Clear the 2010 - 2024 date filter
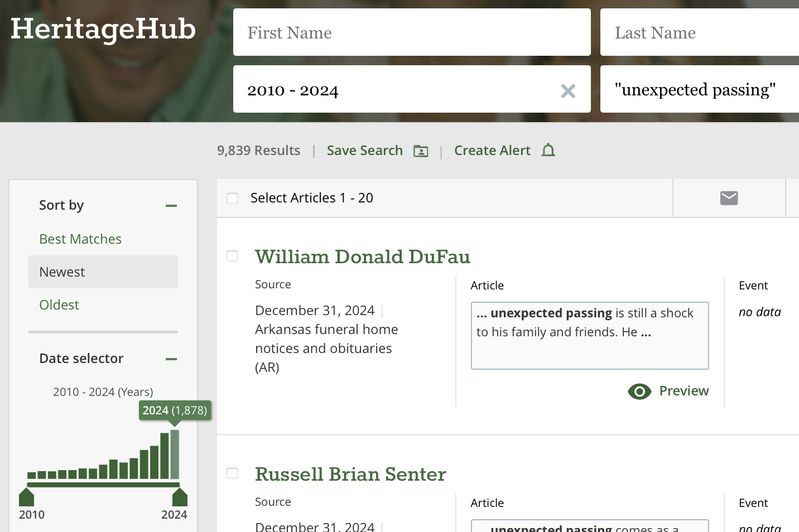 coord(568,91)
